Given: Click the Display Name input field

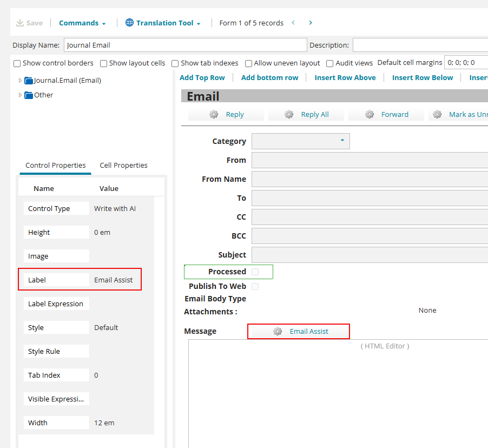Looking at the screenshot, I should tap(185, 45).
